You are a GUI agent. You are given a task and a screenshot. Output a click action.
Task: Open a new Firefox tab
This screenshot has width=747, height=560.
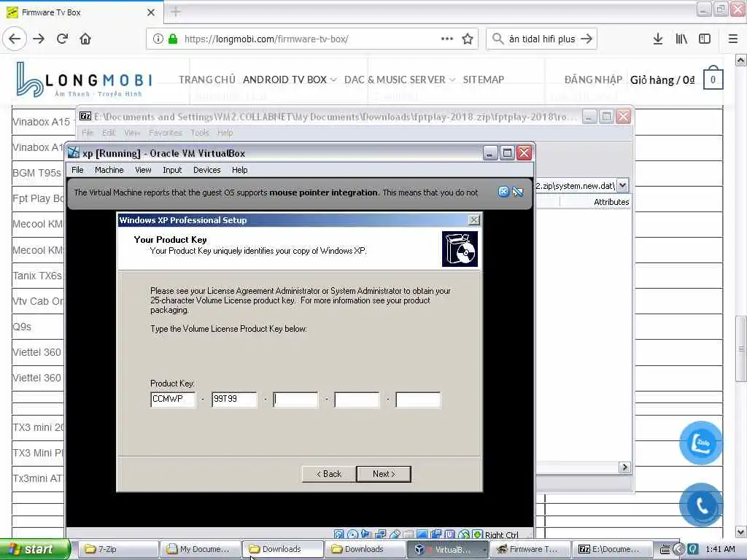coord(176,12)
